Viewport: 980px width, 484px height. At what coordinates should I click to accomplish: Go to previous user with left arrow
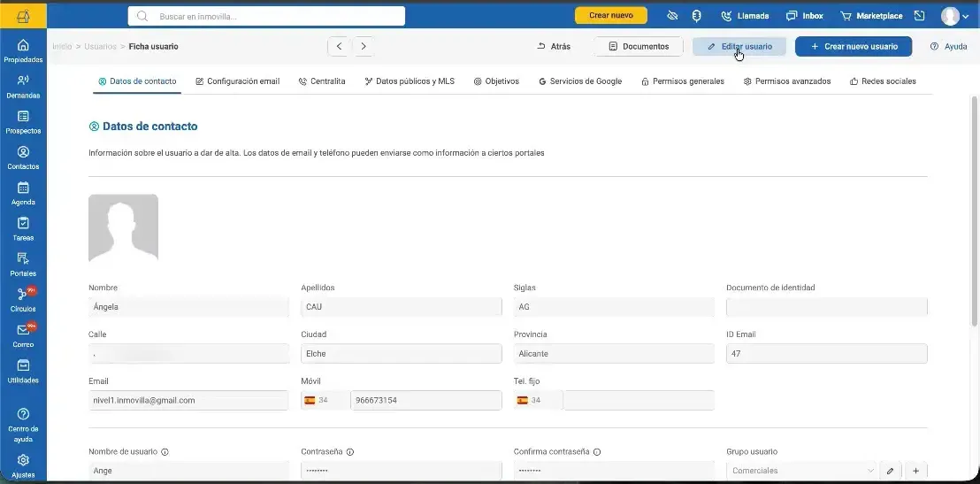pos(338,46)
